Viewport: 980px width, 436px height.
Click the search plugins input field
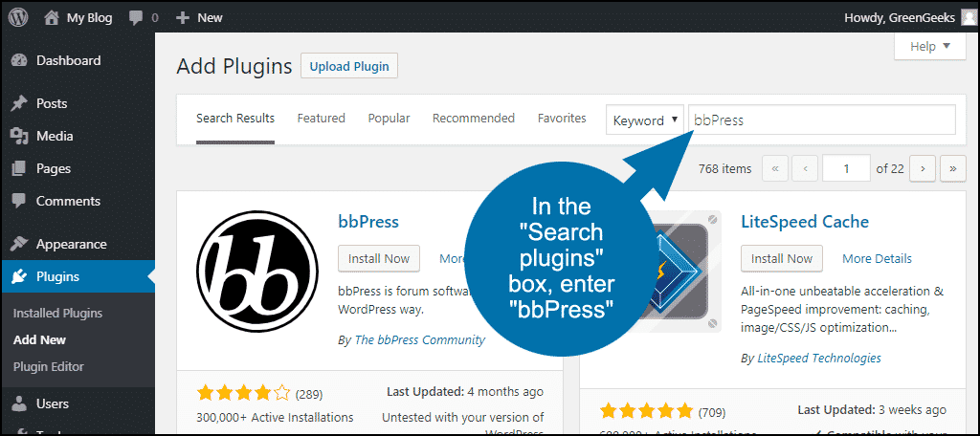(x=822, y=120)
